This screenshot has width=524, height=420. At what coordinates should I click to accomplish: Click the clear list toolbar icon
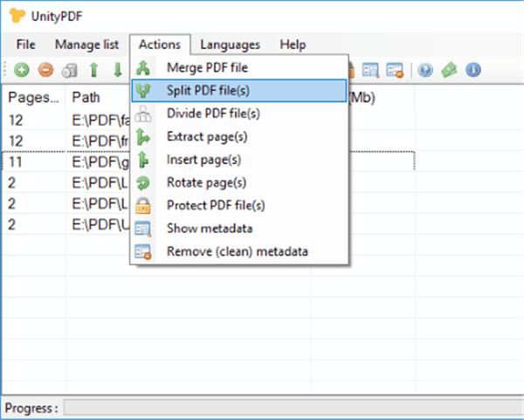[70, 71]
